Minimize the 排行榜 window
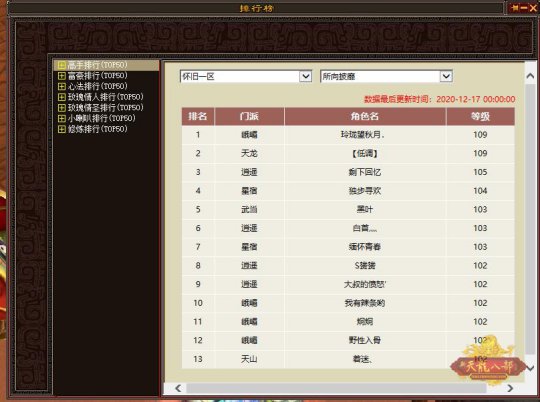Image resolution: width=540 pixels, height=402 pixels. pos(524,8)
